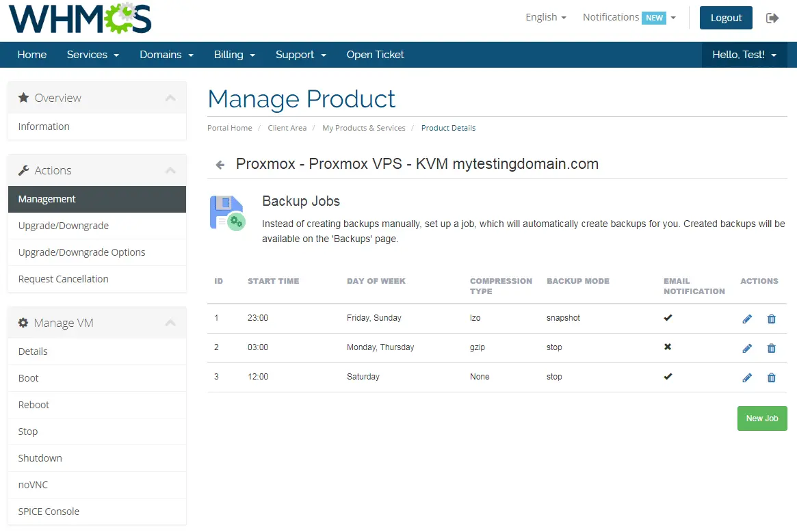797x532 pixels.
Task: Collapse the Manage VM panel chevron
Action: point(170,323)
